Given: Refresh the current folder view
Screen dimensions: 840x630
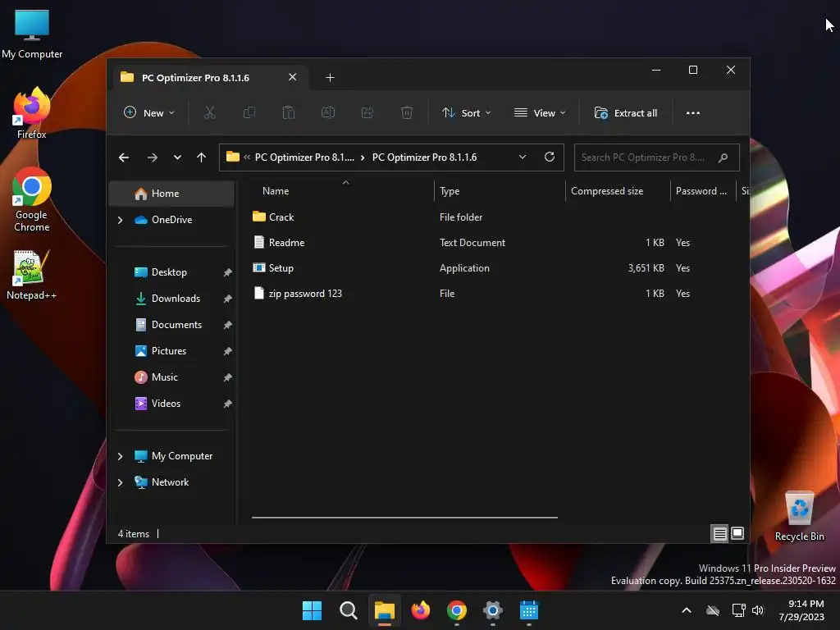Looking at the screenshot, I should [x=549, y=157].
